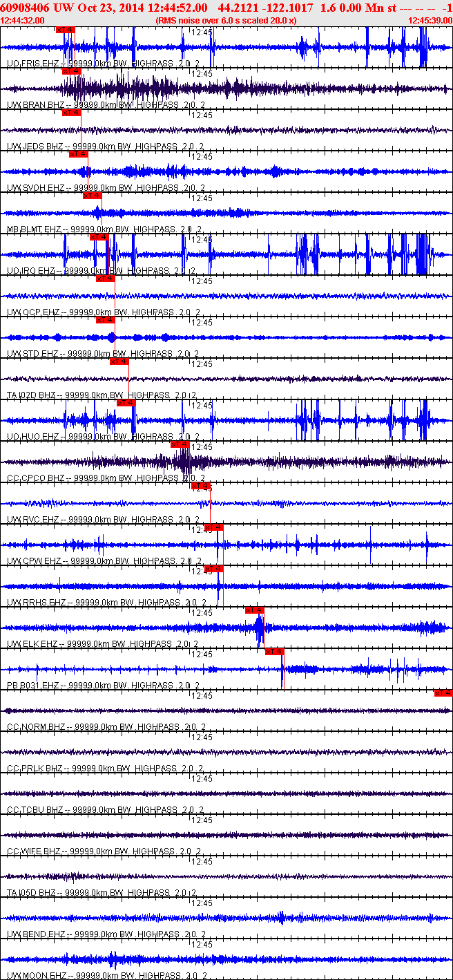Viewport: 453px width, 980px height.
Task: Click the UW.BRAN.BHZ station label
Action: click(35, 105)
